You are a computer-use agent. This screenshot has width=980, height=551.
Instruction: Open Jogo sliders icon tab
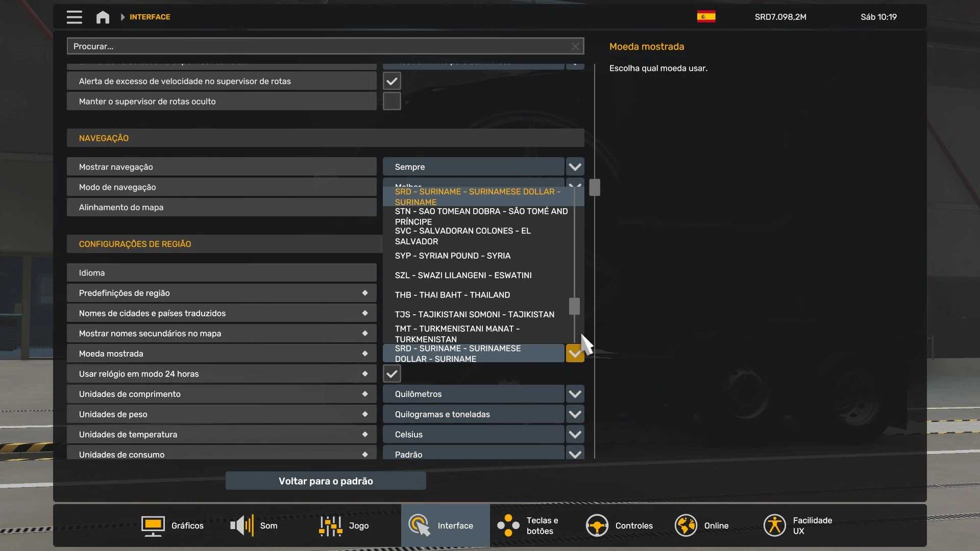click(x=330, y=525)
